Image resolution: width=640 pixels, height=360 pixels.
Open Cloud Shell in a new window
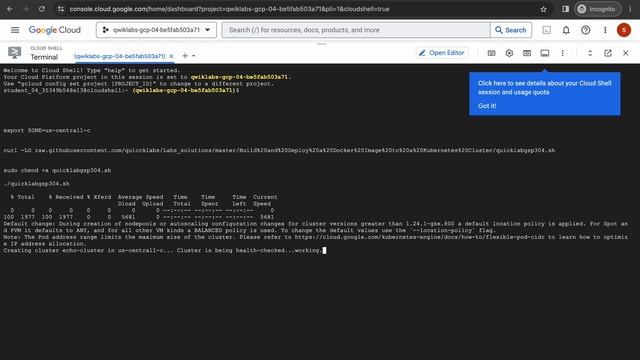608,53
